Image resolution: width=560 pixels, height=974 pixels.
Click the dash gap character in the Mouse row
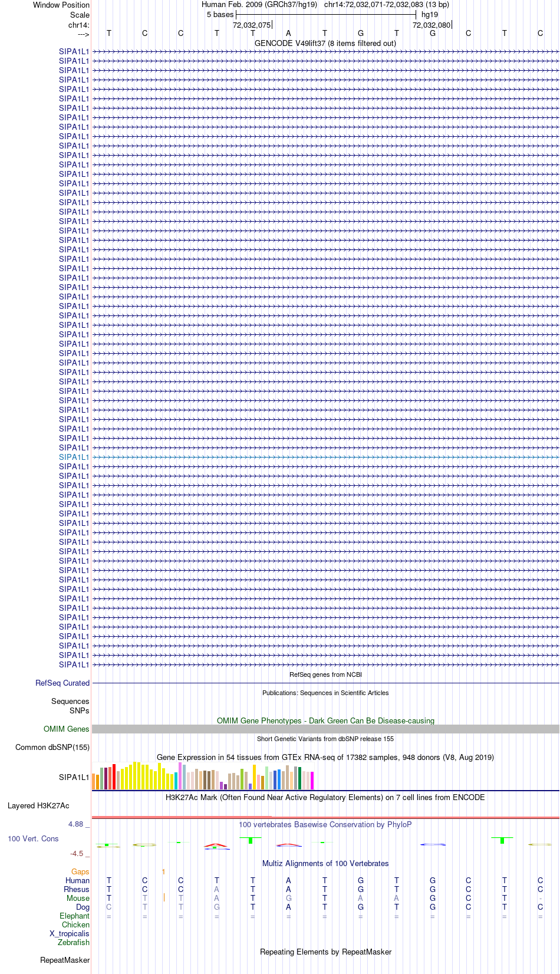coord(540,899)
